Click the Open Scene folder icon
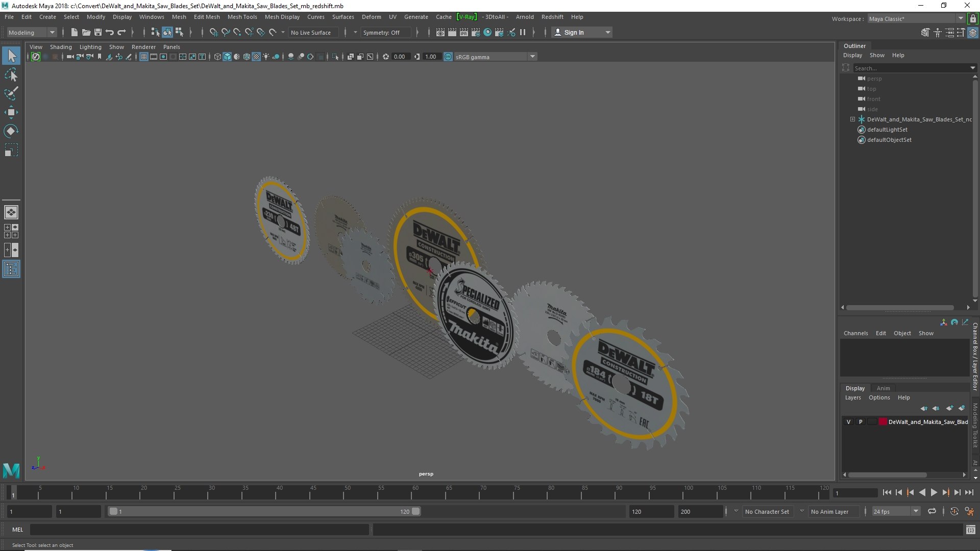 pos(86,32)
